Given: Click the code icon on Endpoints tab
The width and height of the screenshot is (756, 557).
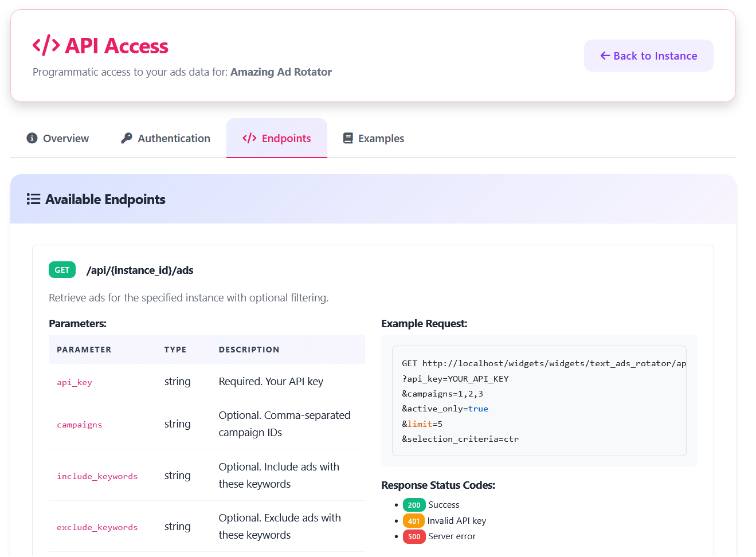Looking at the screenshot, I should pos(249,138).
